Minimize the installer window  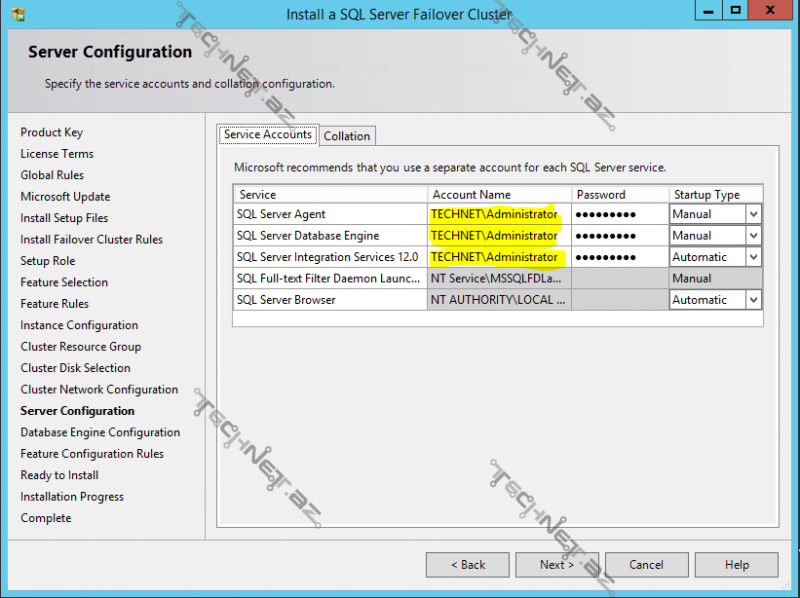706,11
